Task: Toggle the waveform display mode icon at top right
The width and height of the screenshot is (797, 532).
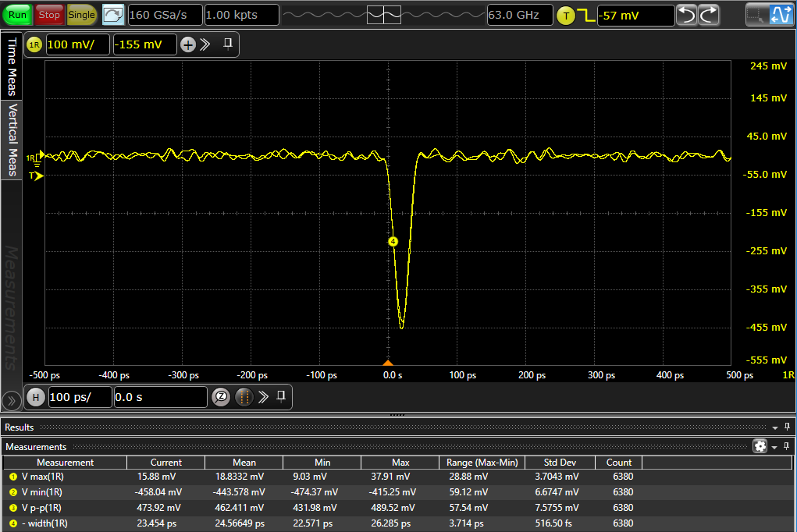Action: (x=781, y=15)
